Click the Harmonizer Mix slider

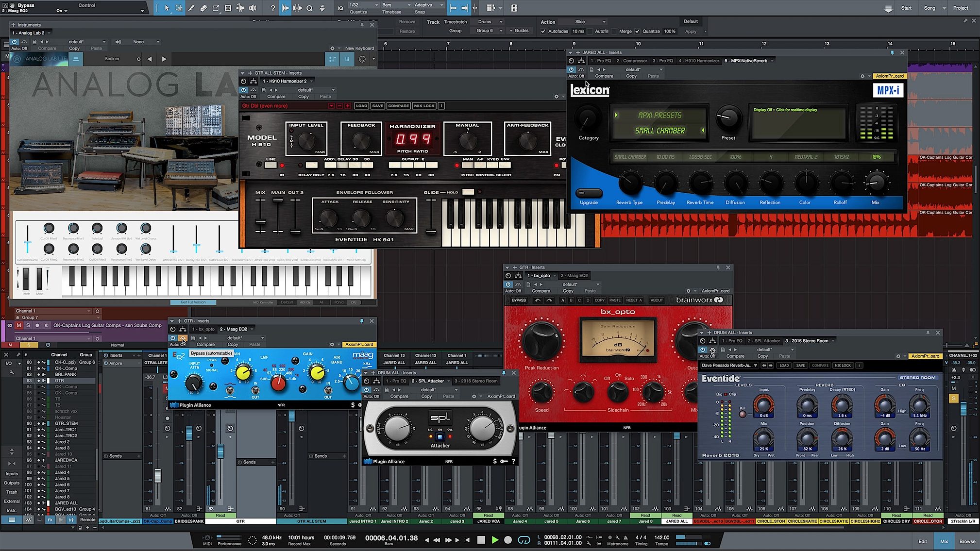(260, 222)
